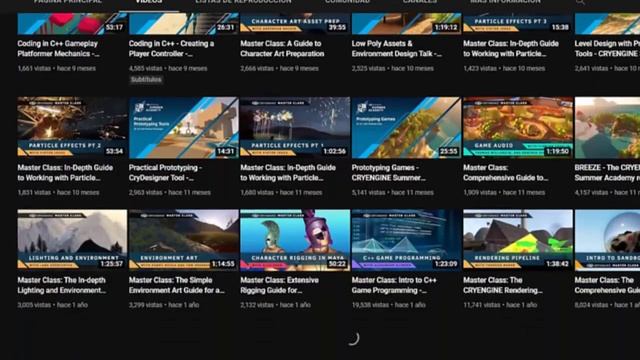Click the 1:02:56 duration badge
640x360 pixels.
[x=335, y=151]
